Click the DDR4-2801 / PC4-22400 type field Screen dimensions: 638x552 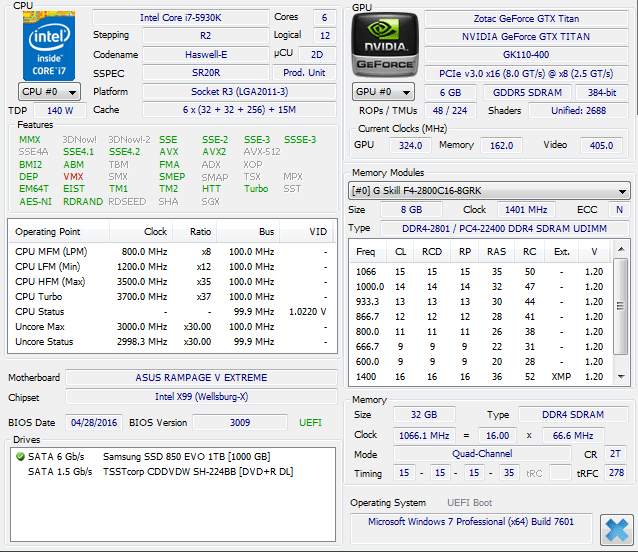[x=505, y=229]
